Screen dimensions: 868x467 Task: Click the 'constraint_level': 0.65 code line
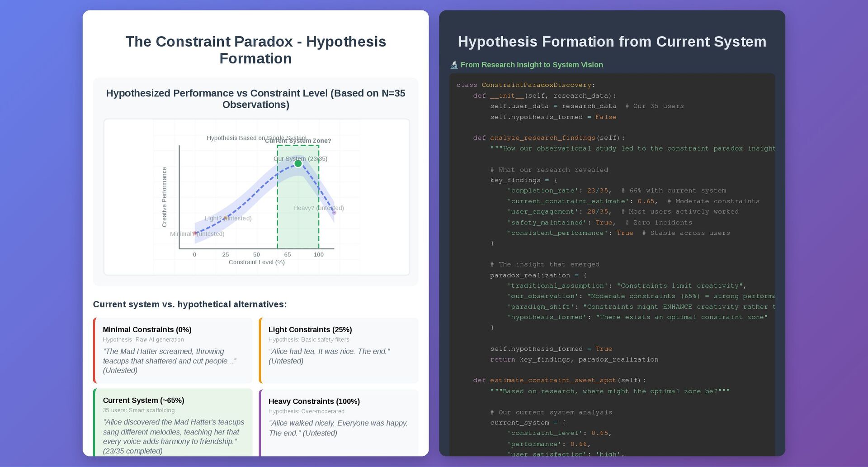coord(559,434)
